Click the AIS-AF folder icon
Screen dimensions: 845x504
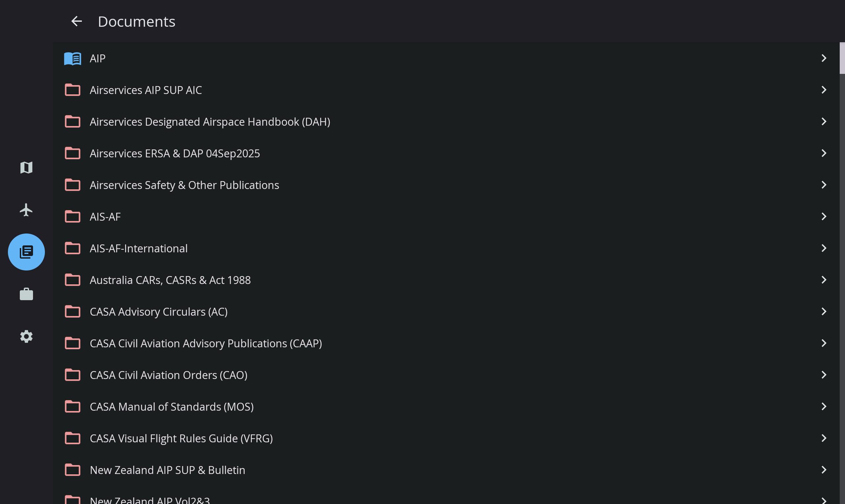[x=72, y=217]
